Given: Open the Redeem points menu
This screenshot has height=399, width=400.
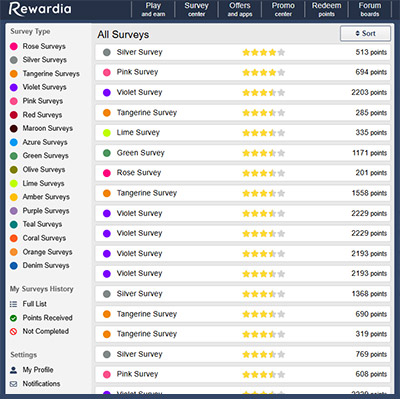Looking at the screenshot, I should click(326, 9).
